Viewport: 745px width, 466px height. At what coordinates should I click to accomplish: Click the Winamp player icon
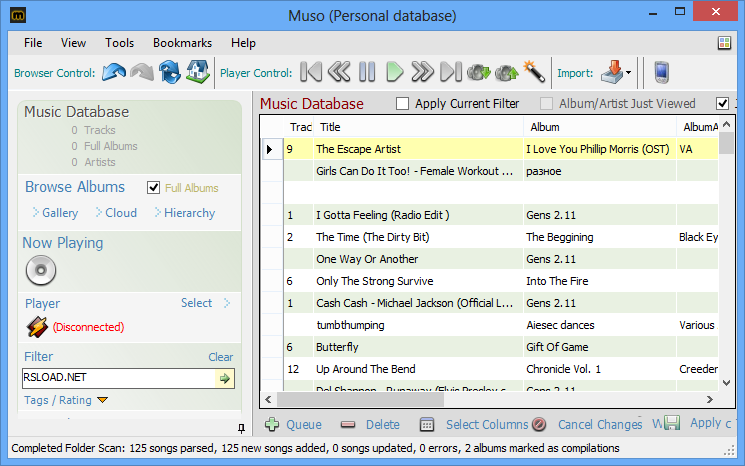tap(37, 327)
